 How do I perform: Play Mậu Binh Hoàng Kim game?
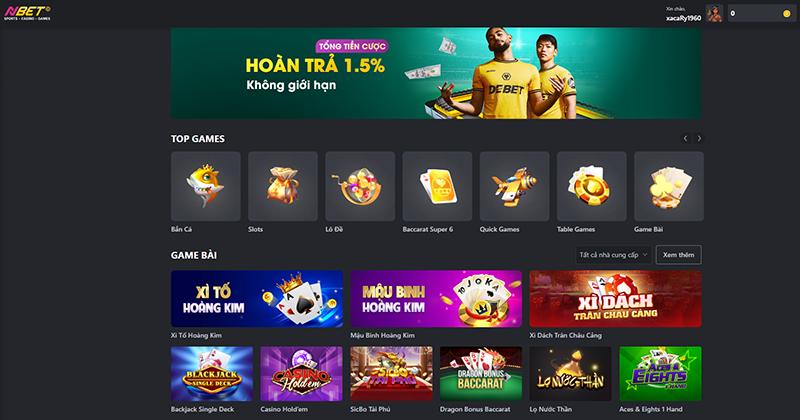(436, 299)
